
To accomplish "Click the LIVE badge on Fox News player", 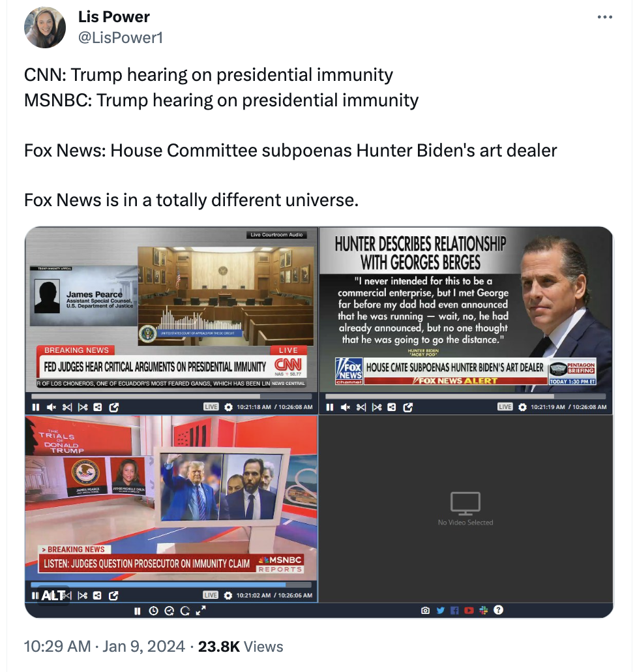I will [505, 406].
